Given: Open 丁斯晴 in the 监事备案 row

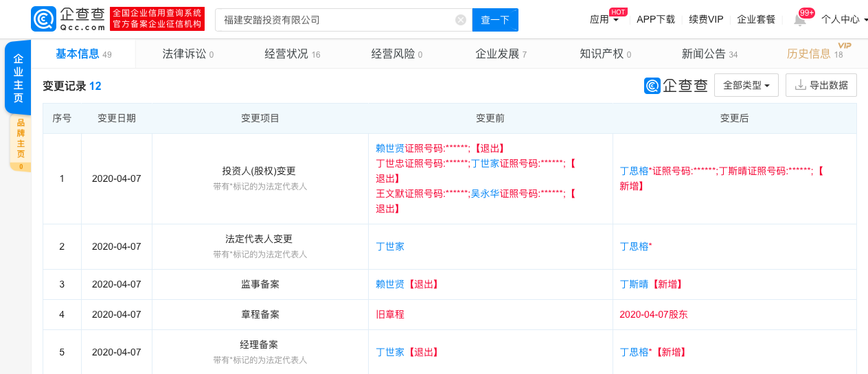Looking at the screenshot, I should (634, 284).
